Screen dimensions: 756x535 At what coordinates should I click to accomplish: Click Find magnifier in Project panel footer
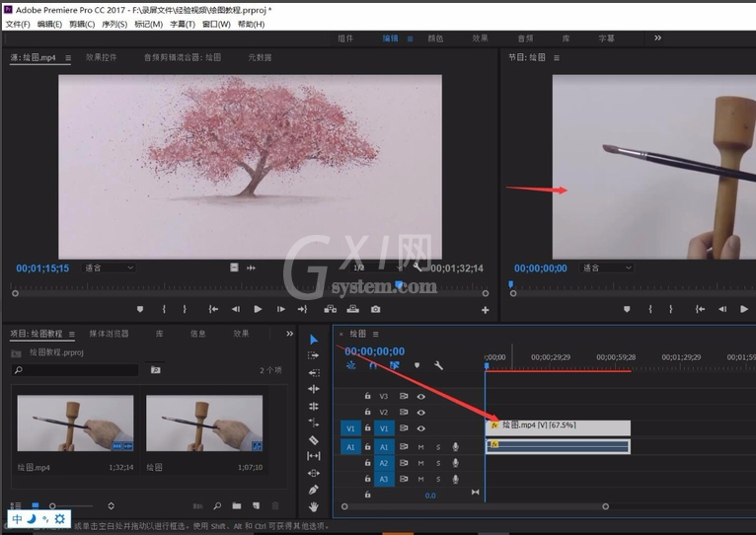pos(217,505)
